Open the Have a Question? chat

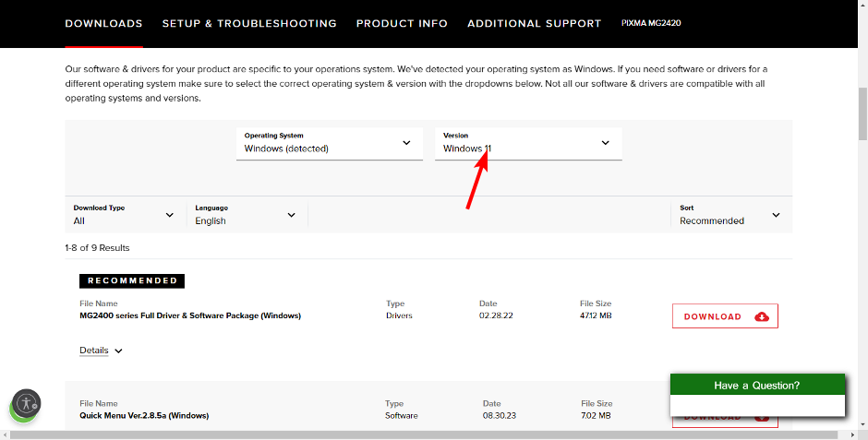click(x=757, y=386)
